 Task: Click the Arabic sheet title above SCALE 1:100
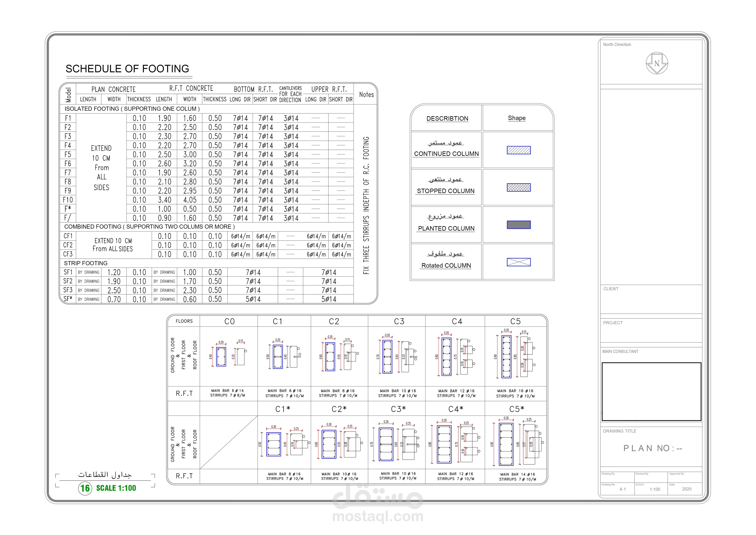(105, 474)
